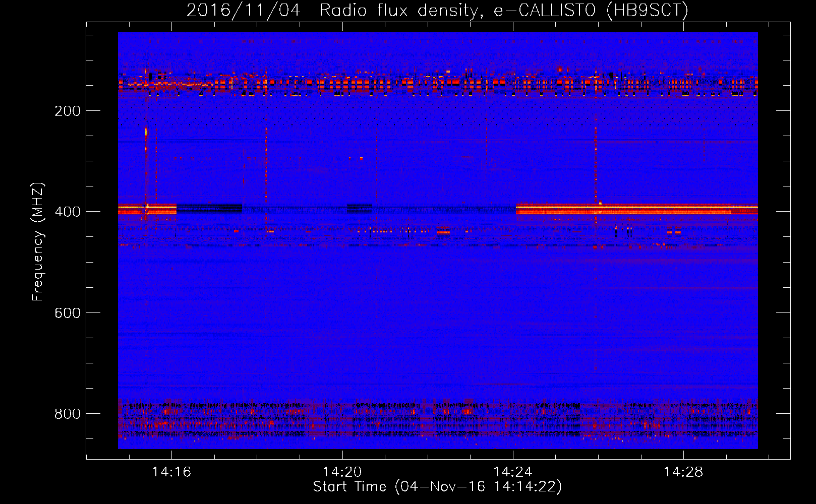The height and width of the screenshot is (504, 816).
Task: Click the '600' frequency tick label
Action: [68, 313]
